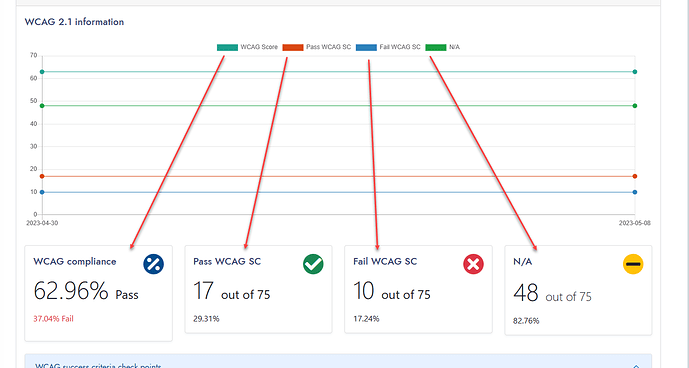This screenshot has width=689, height=368.
Task: Click the Pass WCAG SC card title
Action: 227,262
